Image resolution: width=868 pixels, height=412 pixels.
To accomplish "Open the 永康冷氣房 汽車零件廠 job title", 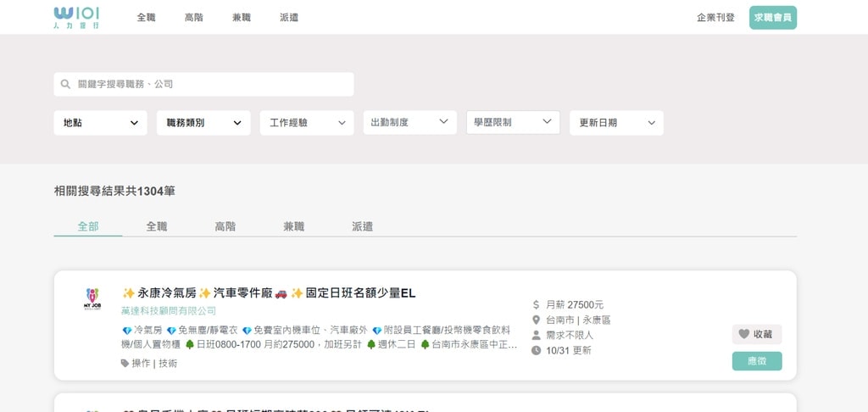I will tap(269, 293).
